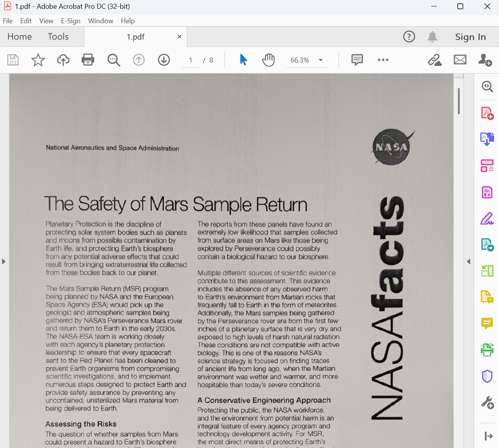The image size is (499, 448).
Task: Open the Fill & Sign pen tool
Action: pyautogui.click(x=487, y=219)
